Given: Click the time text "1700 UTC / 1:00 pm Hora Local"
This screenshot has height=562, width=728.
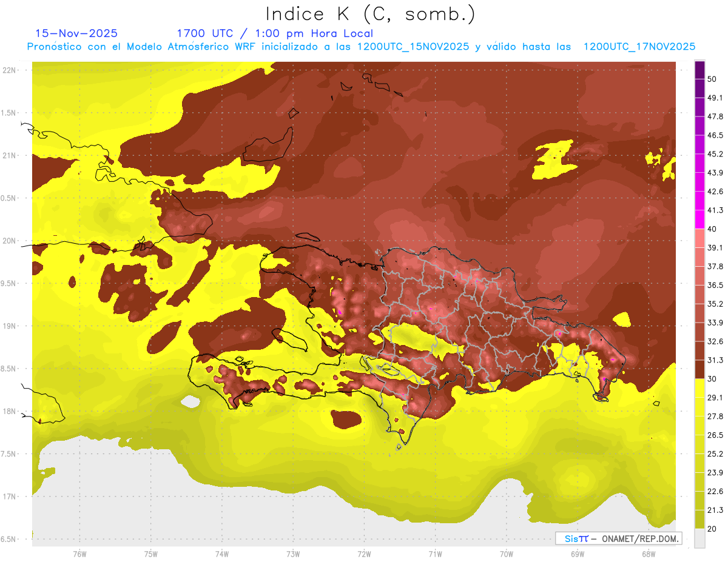Looking at the screenshot, I should [x=275, y=33].
